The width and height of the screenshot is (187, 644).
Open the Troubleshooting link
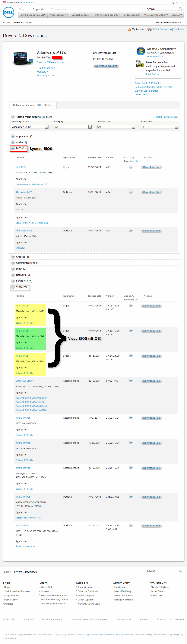pyautogui.click(x=47, y=68)
